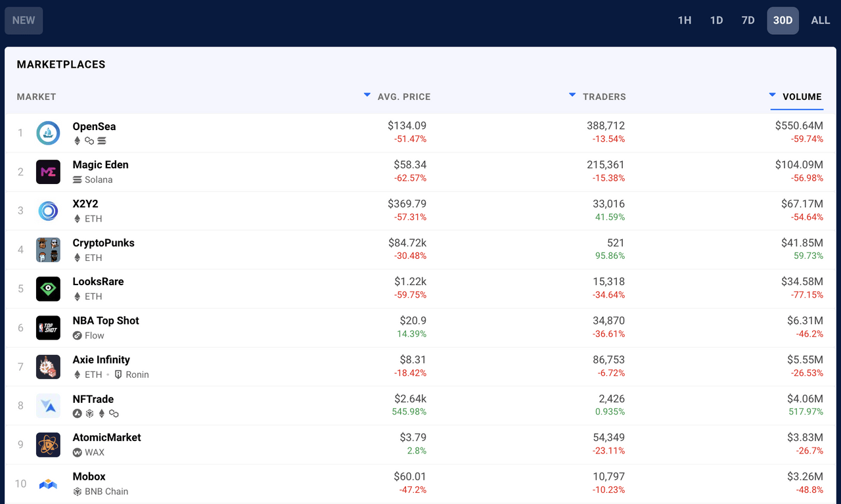Click the NEW button

tap(24, 20)
